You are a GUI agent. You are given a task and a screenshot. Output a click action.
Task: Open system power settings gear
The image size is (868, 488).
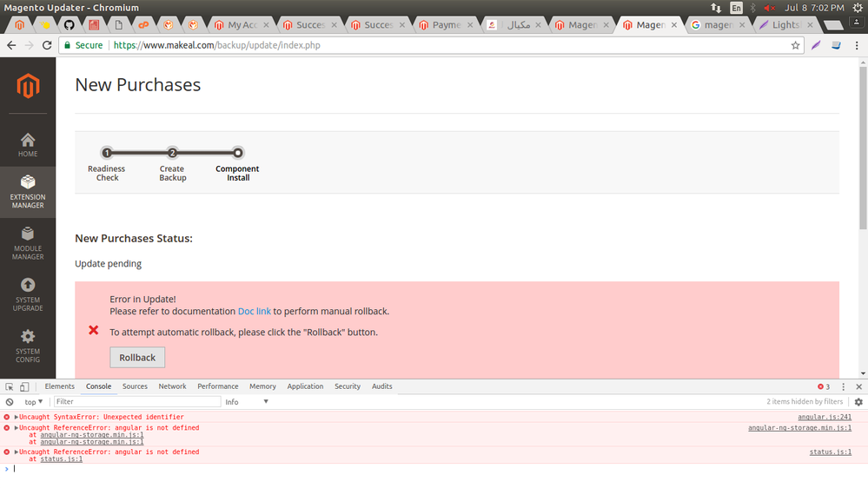[x=858, y=8]
